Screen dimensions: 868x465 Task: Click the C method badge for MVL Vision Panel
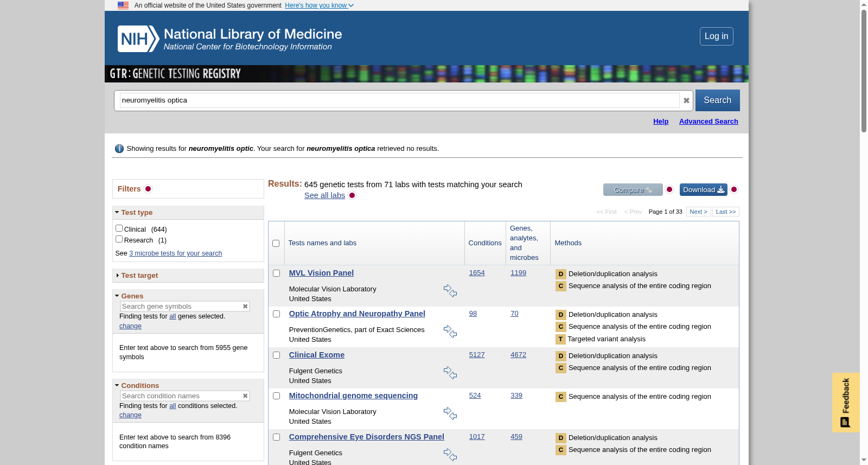click(561, 286)
